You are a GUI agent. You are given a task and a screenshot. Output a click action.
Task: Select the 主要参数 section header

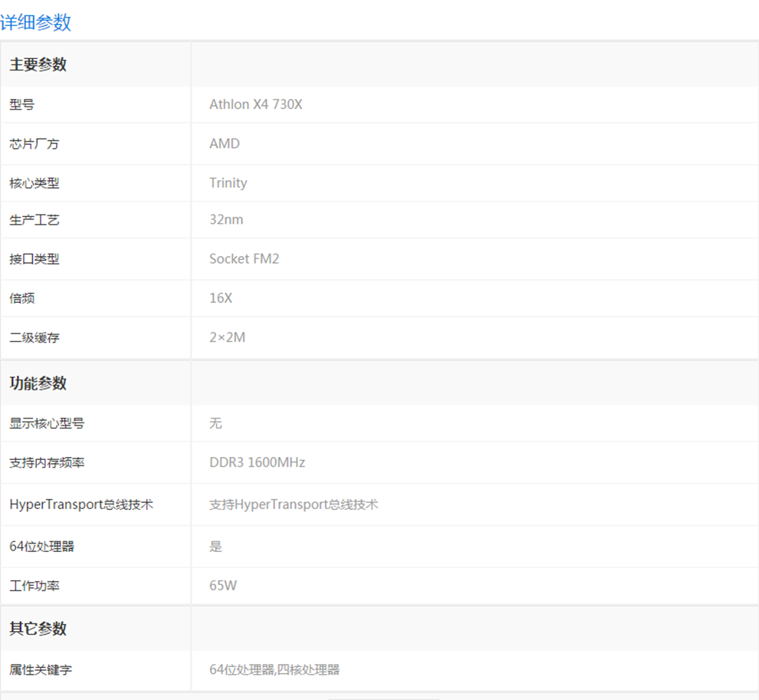click(x=38, y=65)
